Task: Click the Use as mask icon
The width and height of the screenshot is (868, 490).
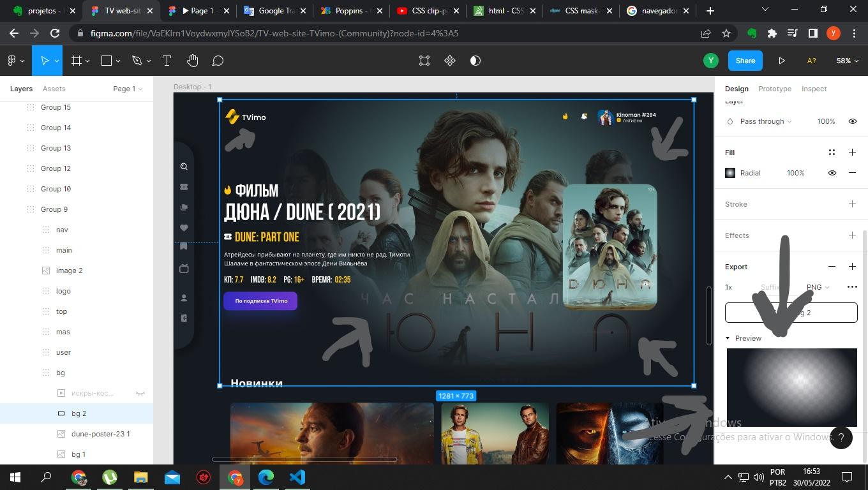Action: [x=475, y=61]
